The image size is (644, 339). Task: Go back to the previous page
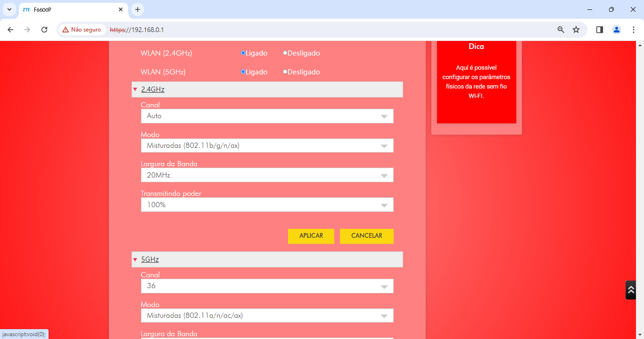coord(10,30)
